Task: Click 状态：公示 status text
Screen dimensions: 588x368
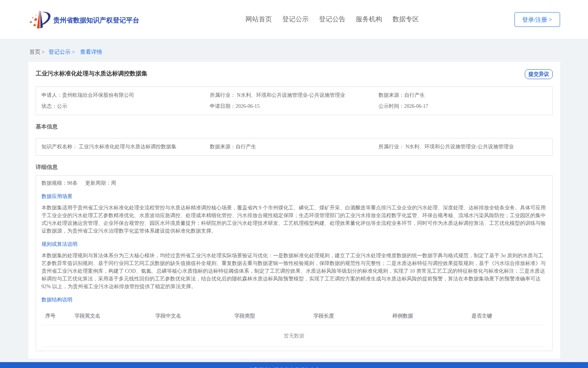Action: (x=54, y=106)
